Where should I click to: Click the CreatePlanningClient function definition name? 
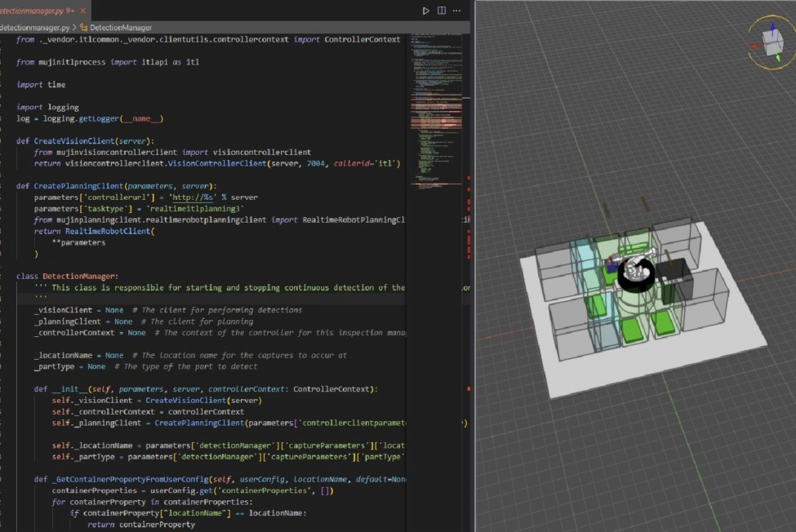(x=80, y=186)
